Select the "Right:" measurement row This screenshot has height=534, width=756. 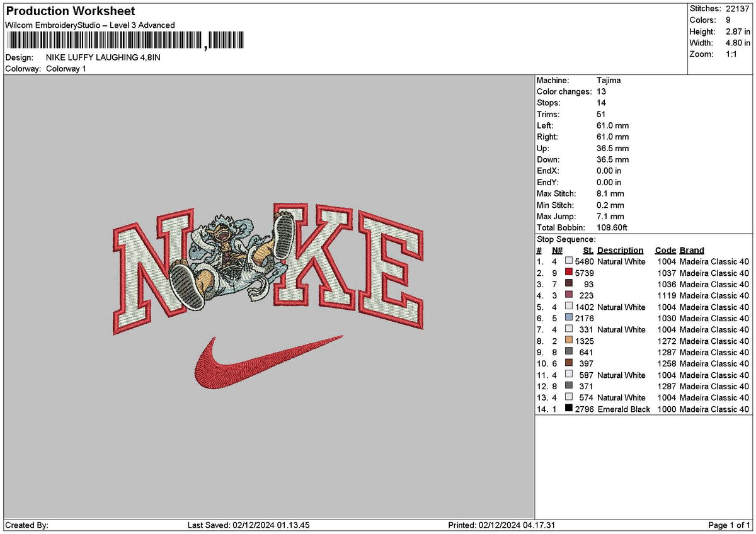583,137
